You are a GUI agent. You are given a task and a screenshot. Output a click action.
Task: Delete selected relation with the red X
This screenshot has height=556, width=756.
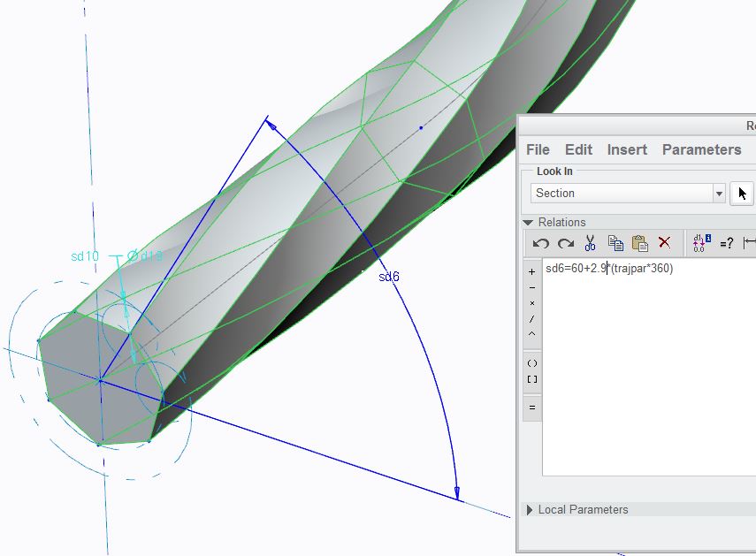(664, 242)
